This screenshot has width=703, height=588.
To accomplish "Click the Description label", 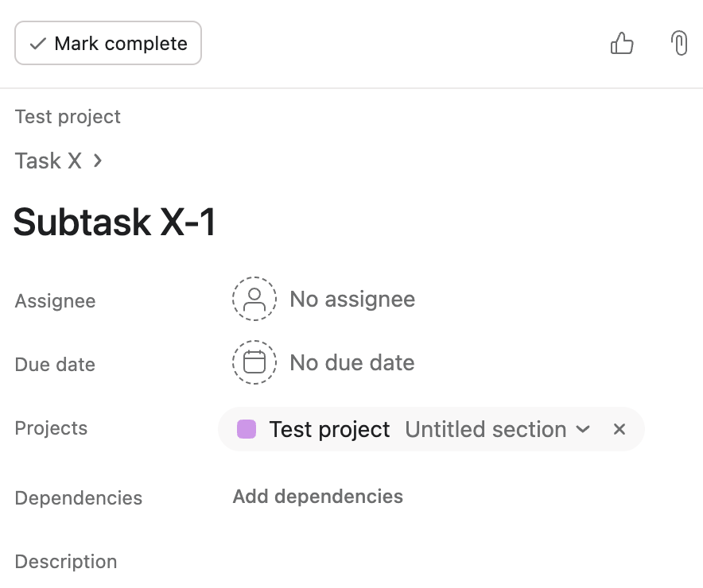I will coord(66,561).
